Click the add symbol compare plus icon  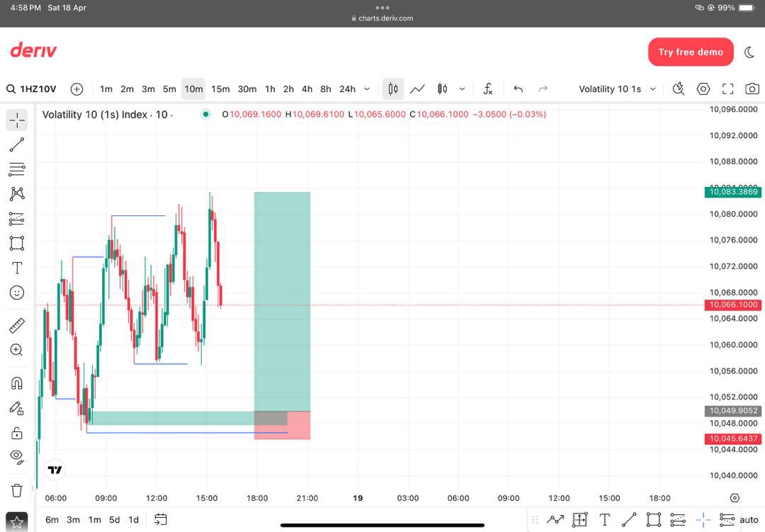pos(76,89)
